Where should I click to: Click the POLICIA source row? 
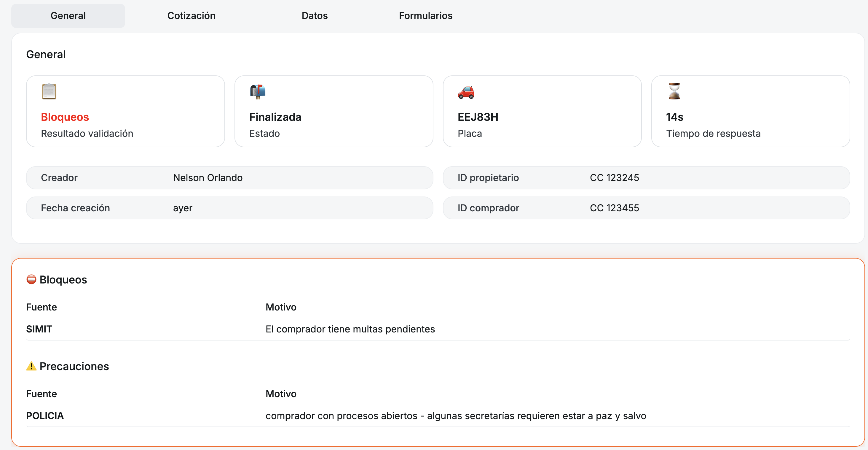(45, 416)
